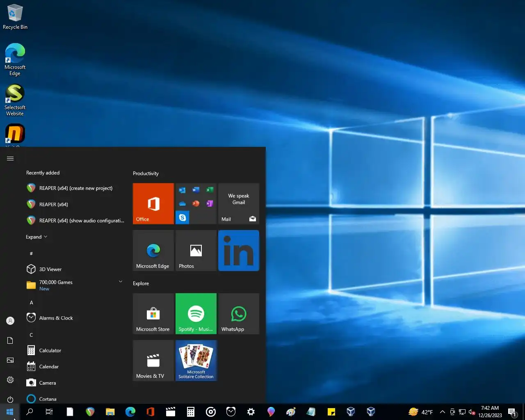
Task: Open the Recycle Bin desktop icon
Action: [15, 17]
